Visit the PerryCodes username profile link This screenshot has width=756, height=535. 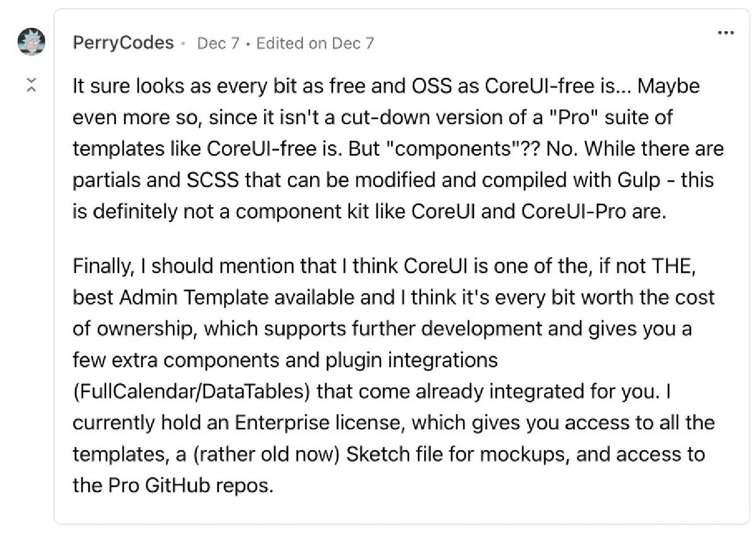[123, 43]
